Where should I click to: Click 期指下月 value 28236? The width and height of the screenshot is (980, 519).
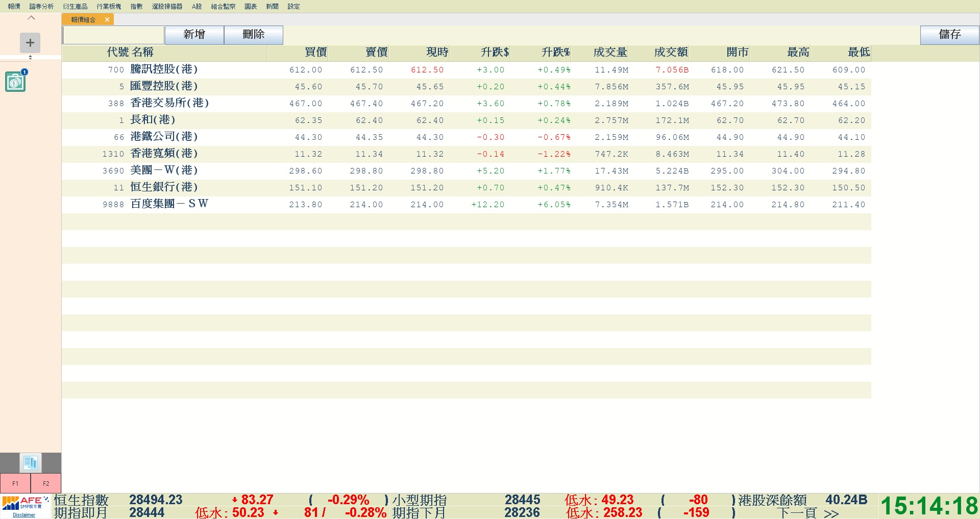(522, 512)
